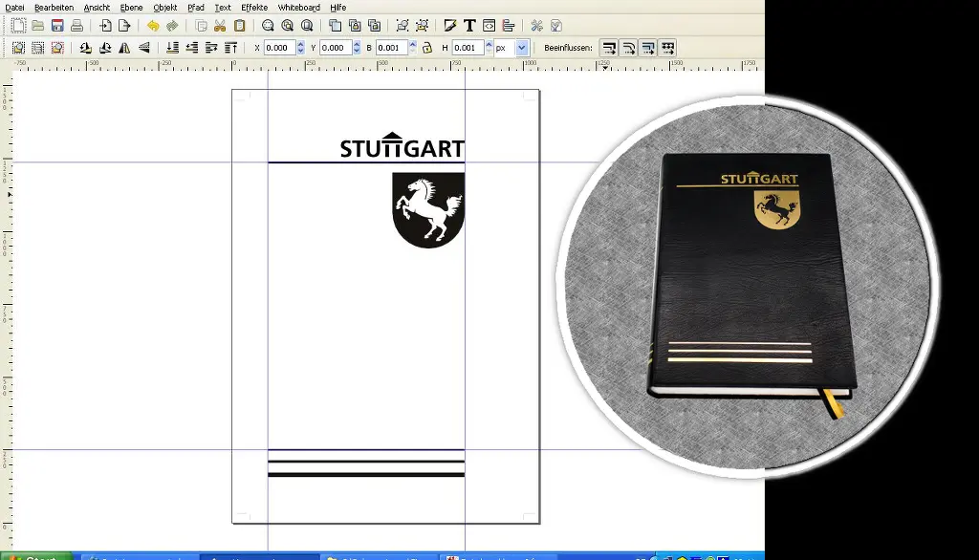Click the Import icon
Viewport: 979px width, 560px height.
point(105,26)
